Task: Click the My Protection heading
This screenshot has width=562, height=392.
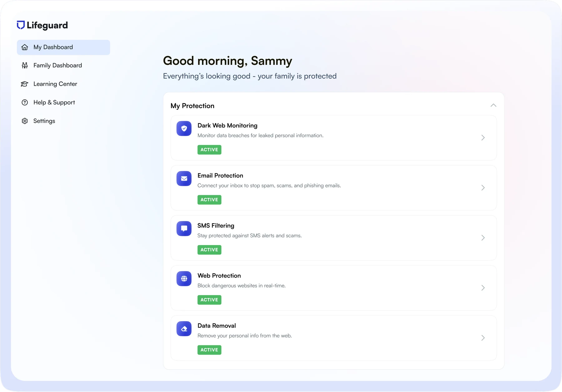Action: coord(192,106)
